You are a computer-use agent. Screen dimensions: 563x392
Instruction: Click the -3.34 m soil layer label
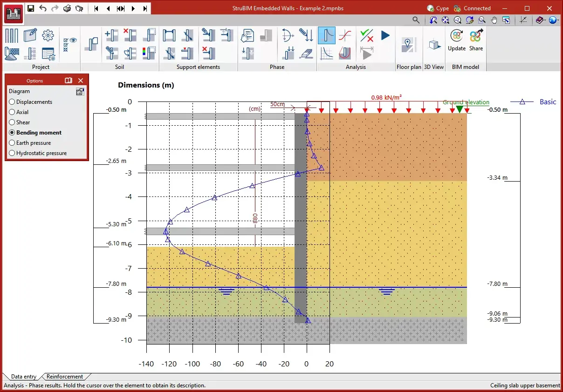click(x=497, y=178)
